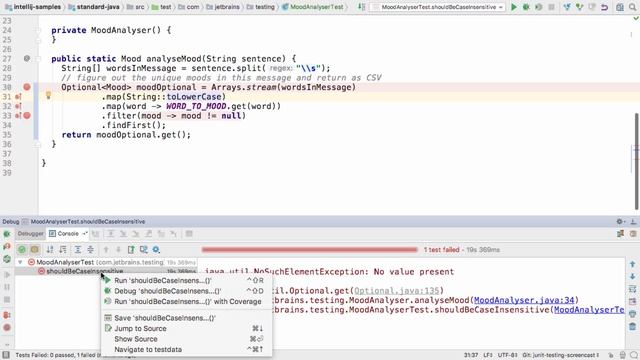Screen dimensions: 640x360
Task: Clear console with trash icon
Action: point(633,327)
